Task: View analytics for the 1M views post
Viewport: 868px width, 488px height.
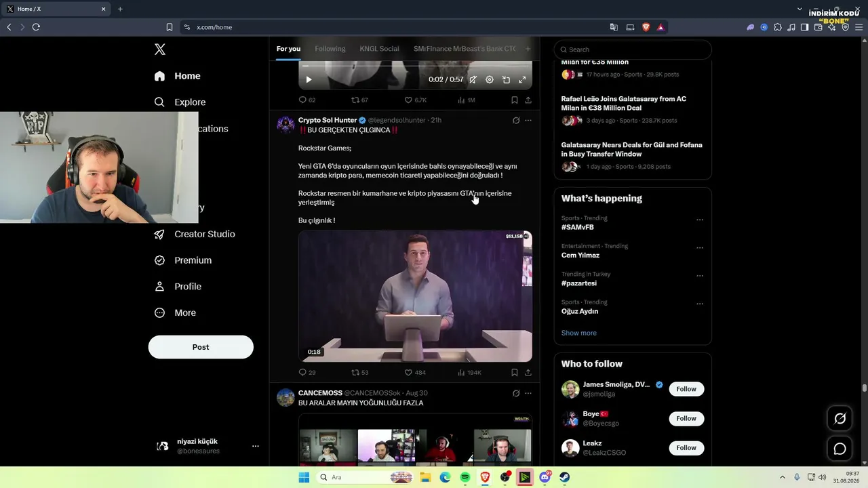Action: point(467,100)
